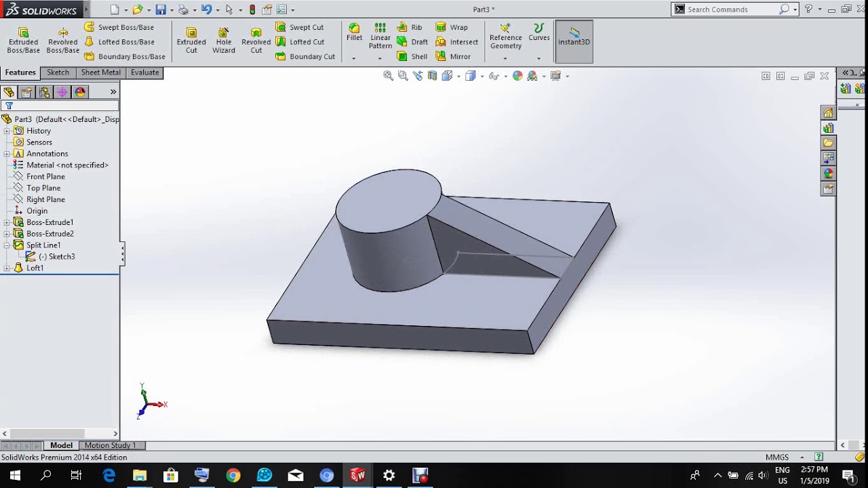This screenshot has width=868, height=488.
Task: Expand the Annotations tree node
Action: pos(7,154)
